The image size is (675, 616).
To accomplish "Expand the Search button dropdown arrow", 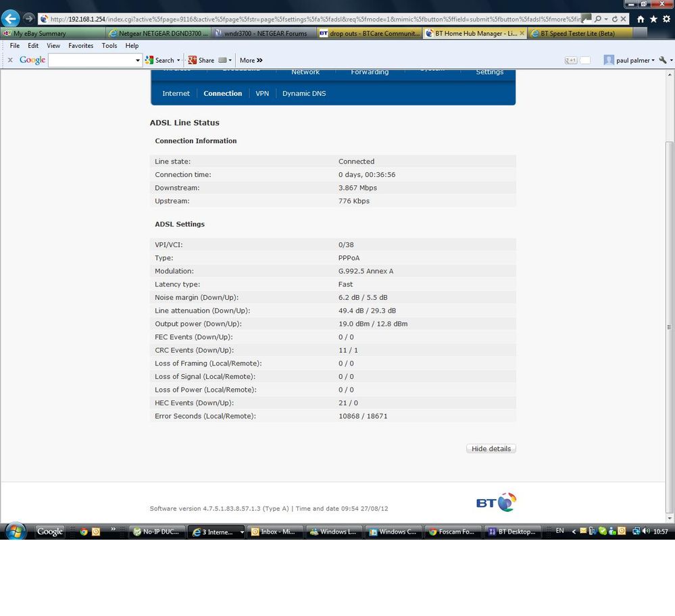I will tap(178, 60).
